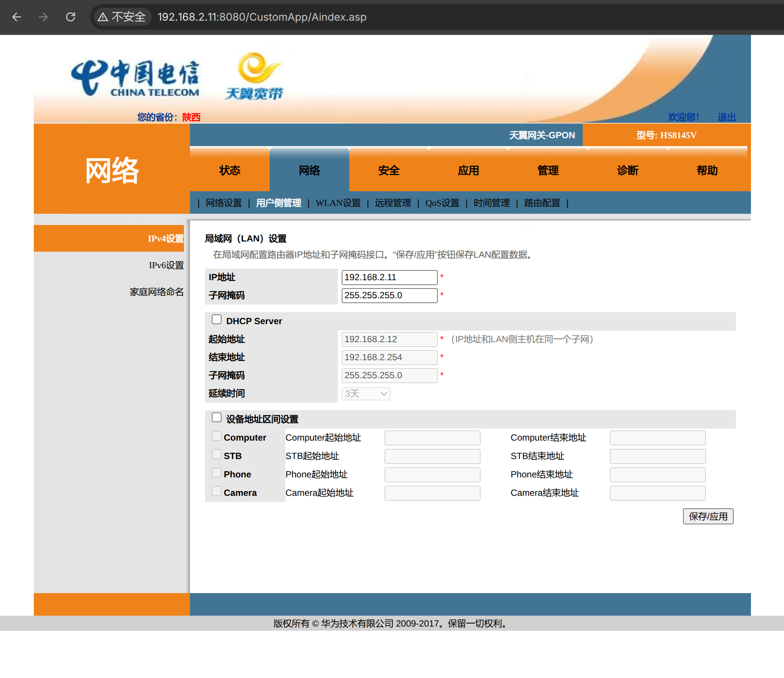Check the Camera device checkbox
784x678 pixels.
coord(216,491)
